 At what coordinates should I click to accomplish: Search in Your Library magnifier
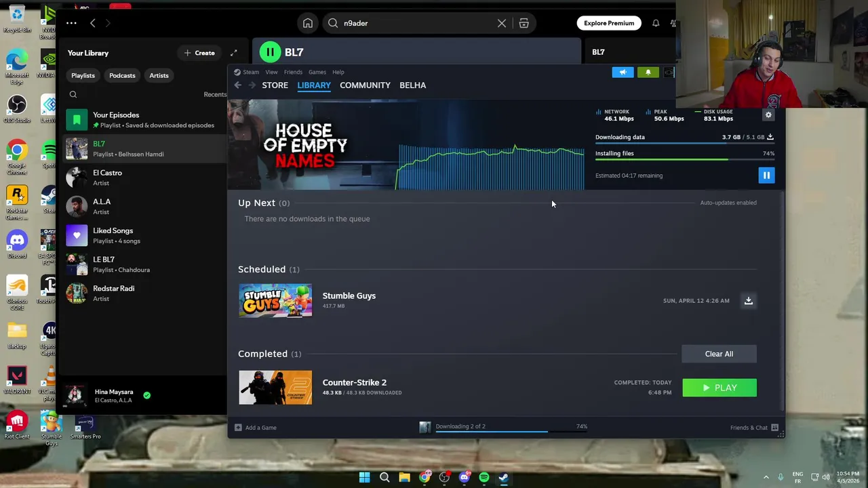pyautogui.click(x=73, y=95)
